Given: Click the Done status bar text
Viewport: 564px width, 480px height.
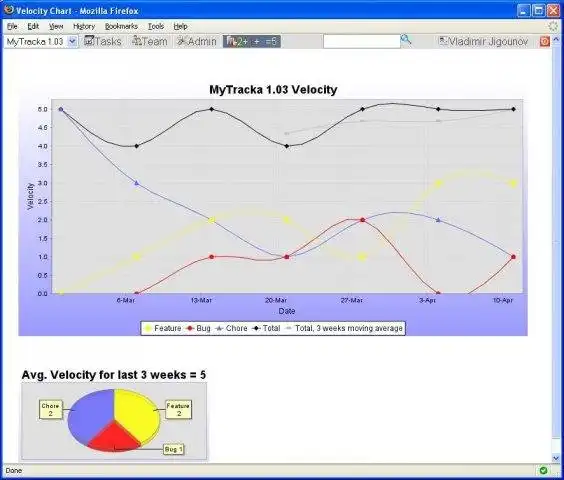Looking at the screenshot, I should click(14, 471).
